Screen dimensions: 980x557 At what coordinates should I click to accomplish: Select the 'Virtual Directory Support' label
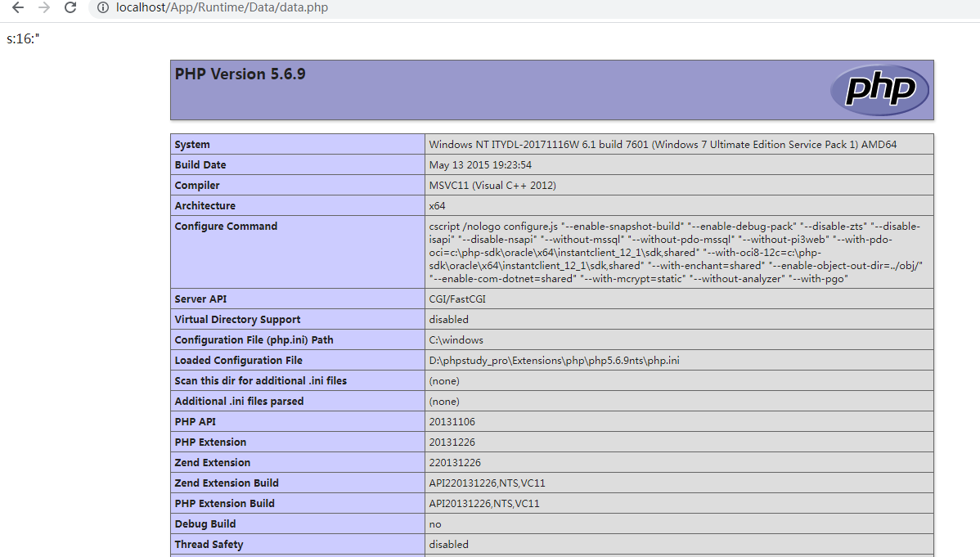[237, 320]
